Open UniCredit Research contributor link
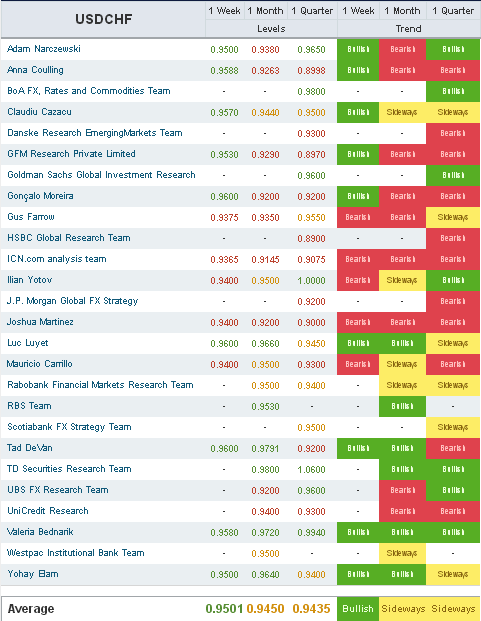This screenshot has width=481, height=621. [48, 511]
